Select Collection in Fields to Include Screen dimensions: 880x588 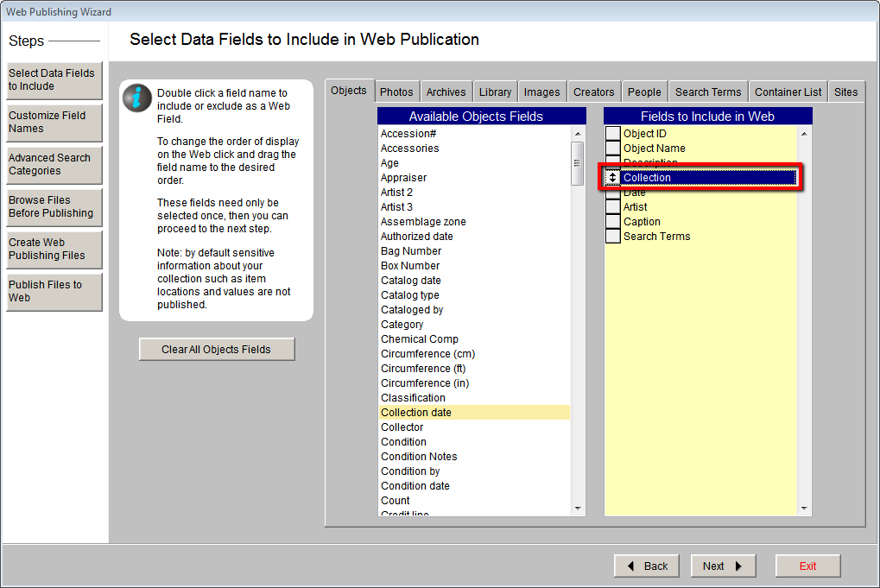click(x=708, y=178)
